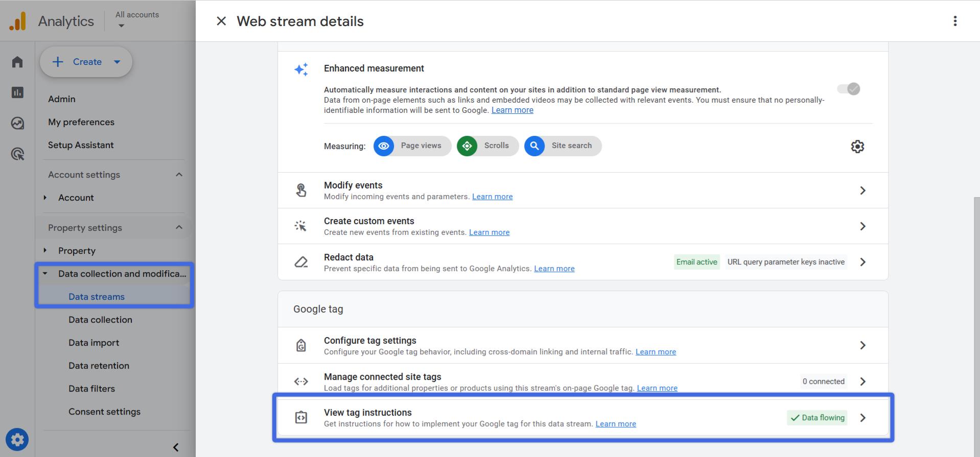Collapse Data collection and modification item
Viewport: 980px width, 457px height.
point(45,274)
